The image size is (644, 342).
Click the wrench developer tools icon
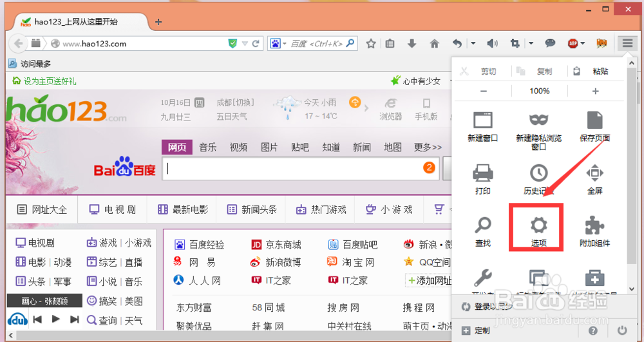(x=482, y=279)
